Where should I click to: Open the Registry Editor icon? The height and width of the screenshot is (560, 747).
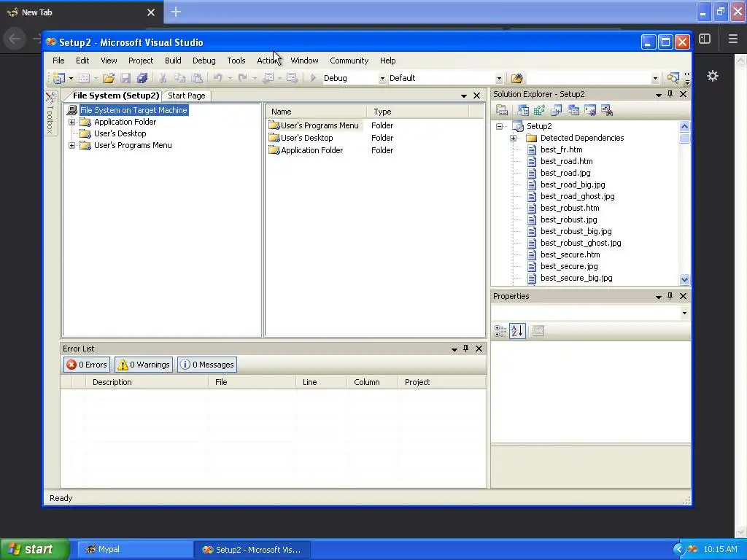[x=539, y=111]
